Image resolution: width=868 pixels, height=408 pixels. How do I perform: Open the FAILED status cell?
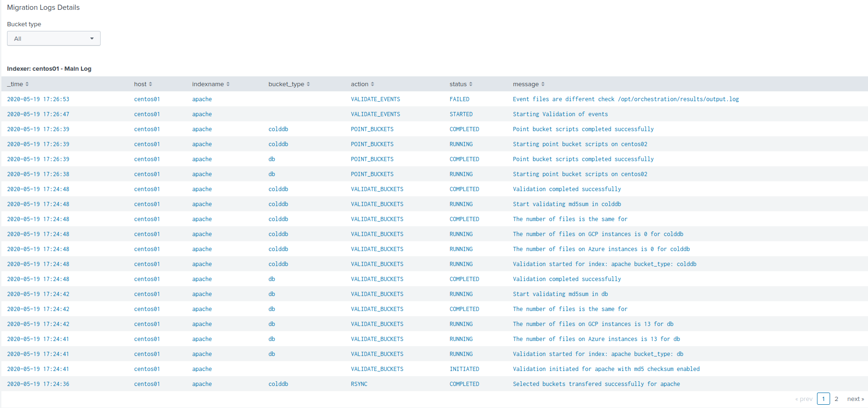click(x=460, y=99)
